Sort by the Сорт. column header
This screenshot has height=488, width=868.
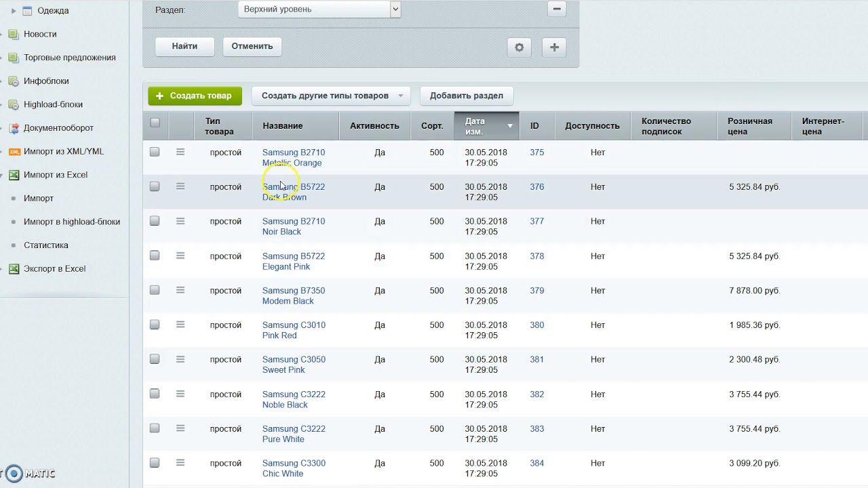pos(432,126)
